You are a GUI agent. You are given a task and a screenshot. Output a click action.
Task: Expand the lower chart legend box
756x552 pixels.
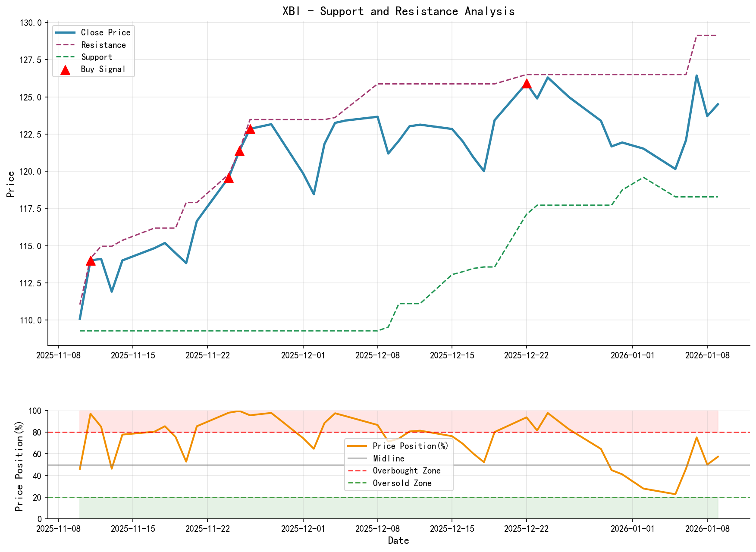[x=399, y=465]
